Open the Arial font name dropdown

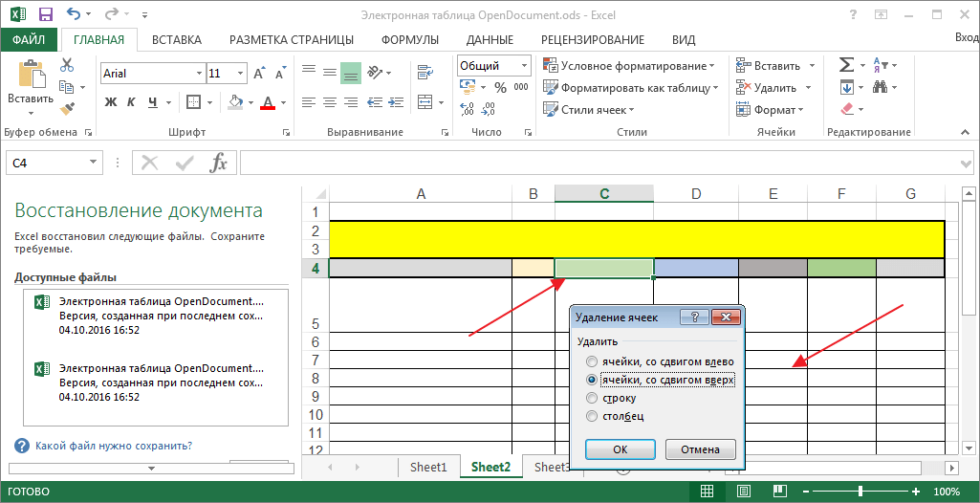point(198,74)
